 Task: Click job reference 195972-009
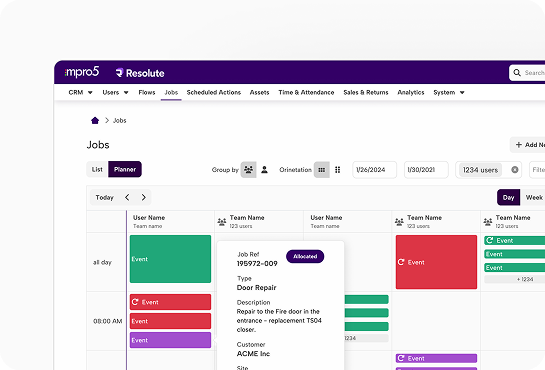[257, 264]
